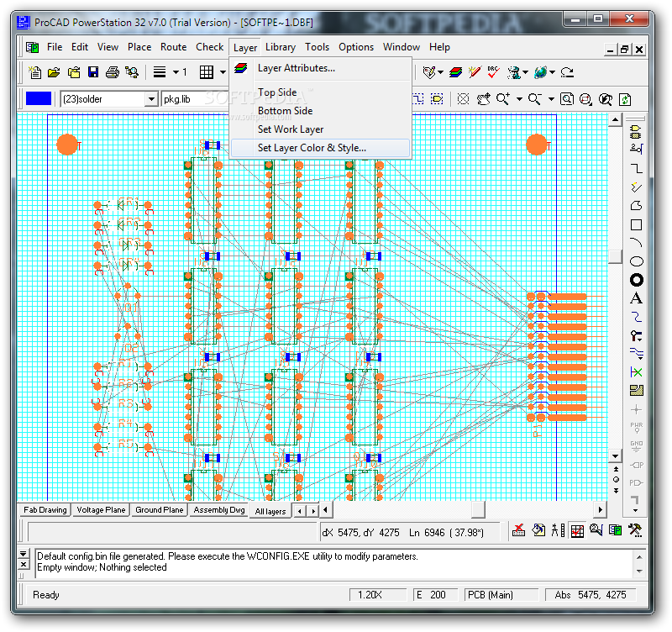672x632 pixels.
Task: Click the hammer tools icon
Action: (635, 530)
